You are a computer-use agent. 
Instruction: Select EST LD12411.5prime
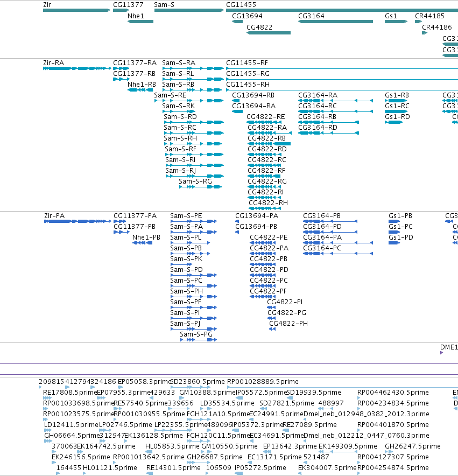coord(71,425)
